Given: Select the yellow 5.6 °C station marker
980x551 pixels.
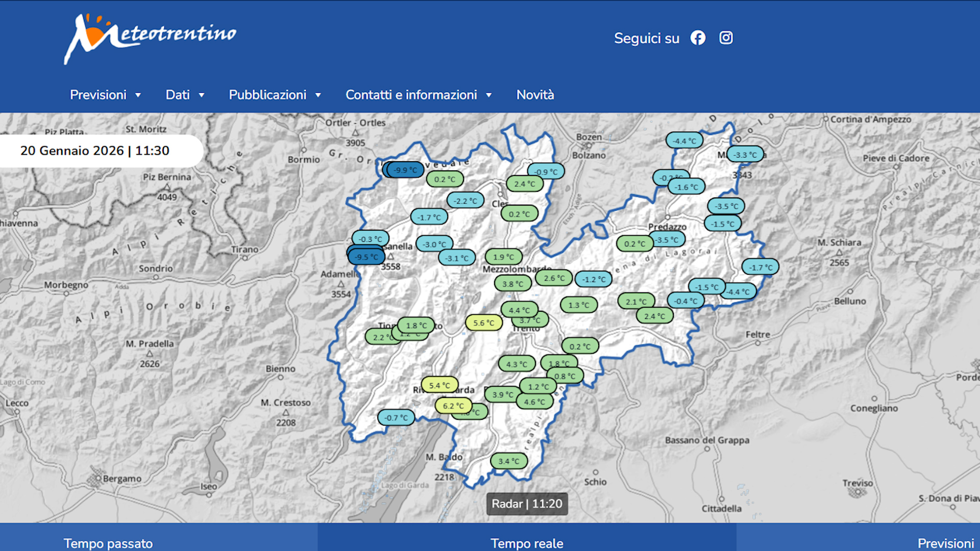Looking at the screenshot, I should [483, 323].
